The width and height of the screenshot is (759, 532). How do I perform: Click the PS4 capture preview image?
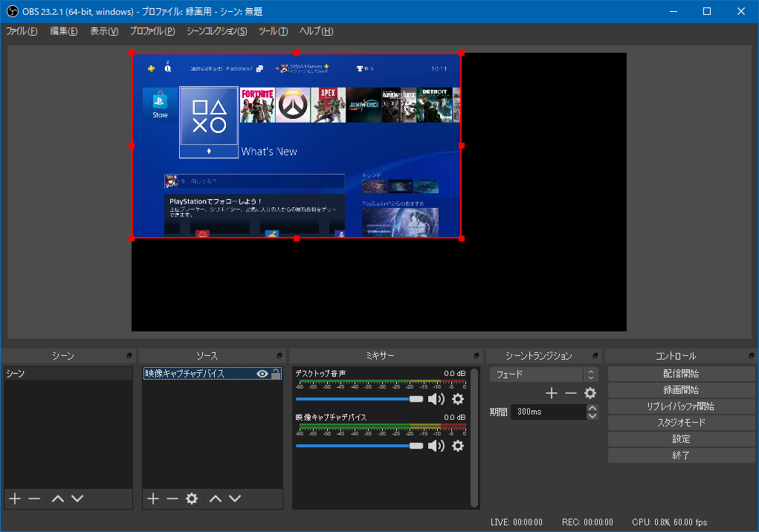click(x=297, y=146)
